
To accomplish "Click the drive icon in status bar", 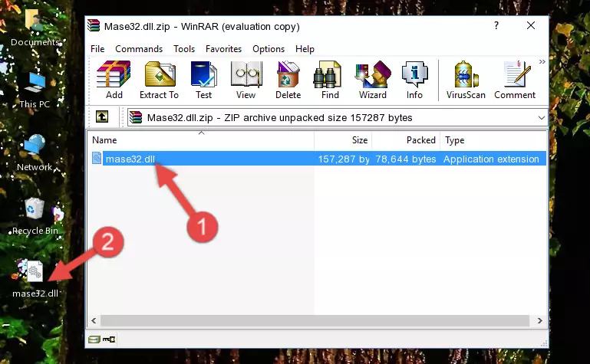I will (94, 339).
